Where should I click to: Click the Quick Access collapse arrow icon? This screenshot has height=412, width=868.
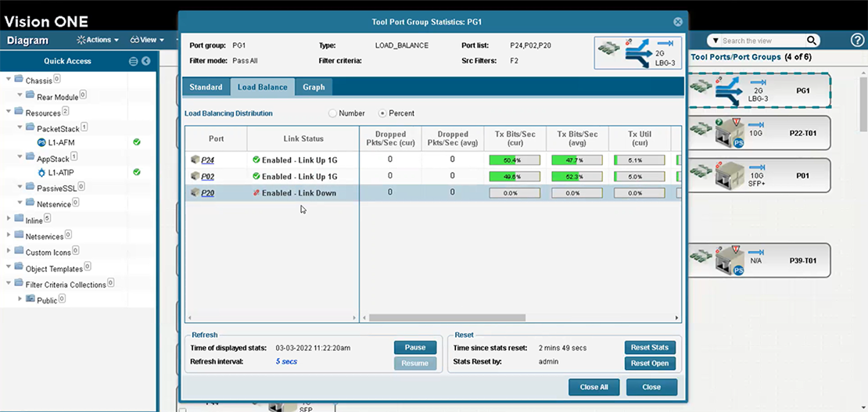tap(146, 61)
